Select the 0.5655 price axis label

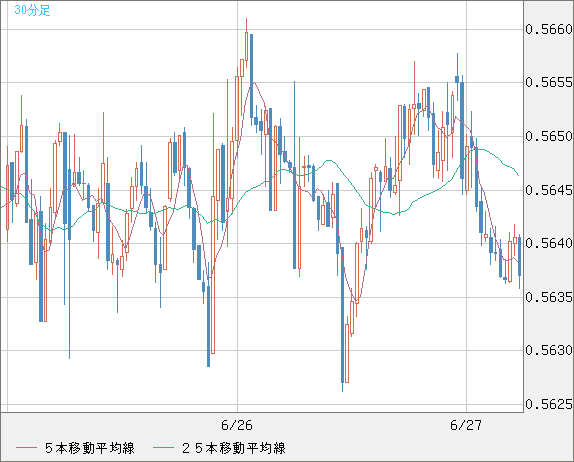tap(549, 82)
